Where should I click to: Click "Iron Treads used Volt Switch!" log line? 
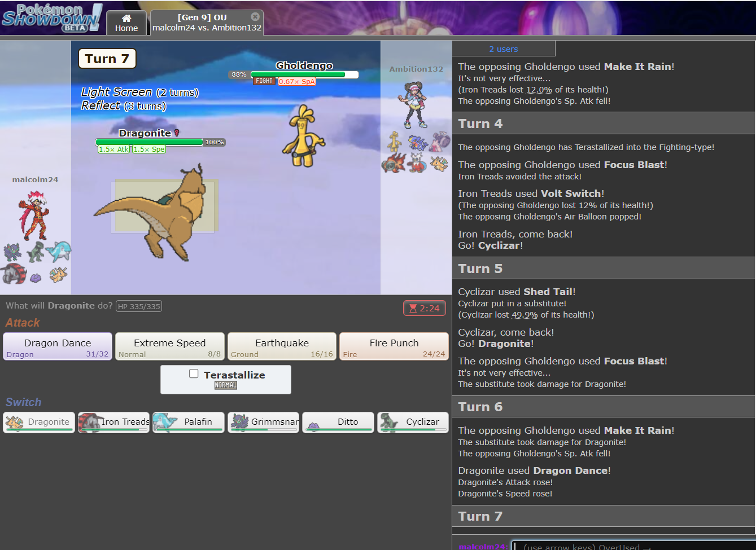[x=531, y=193]
